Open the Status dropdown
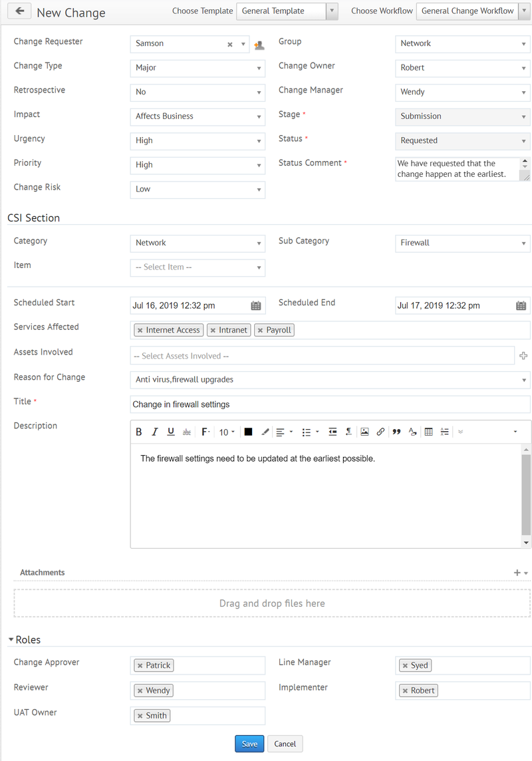Viewport: 532px width, 761px height. point(463,141)
